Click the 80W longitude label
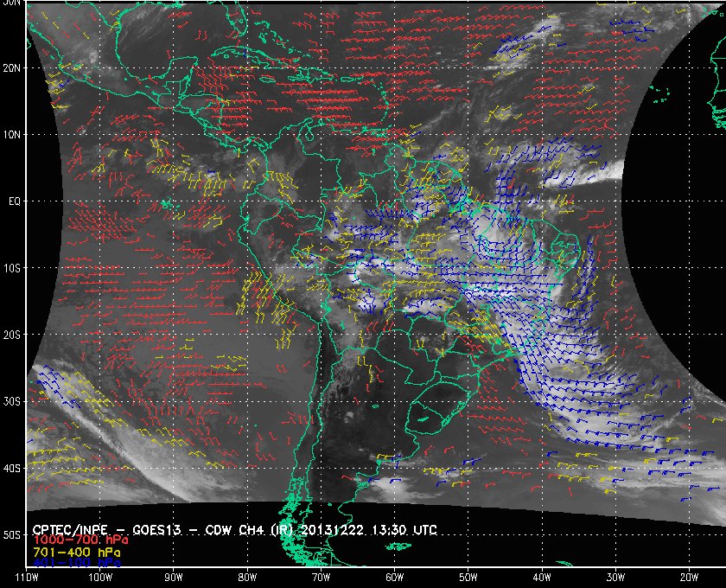The image size is (726, 588). point(247,578)
